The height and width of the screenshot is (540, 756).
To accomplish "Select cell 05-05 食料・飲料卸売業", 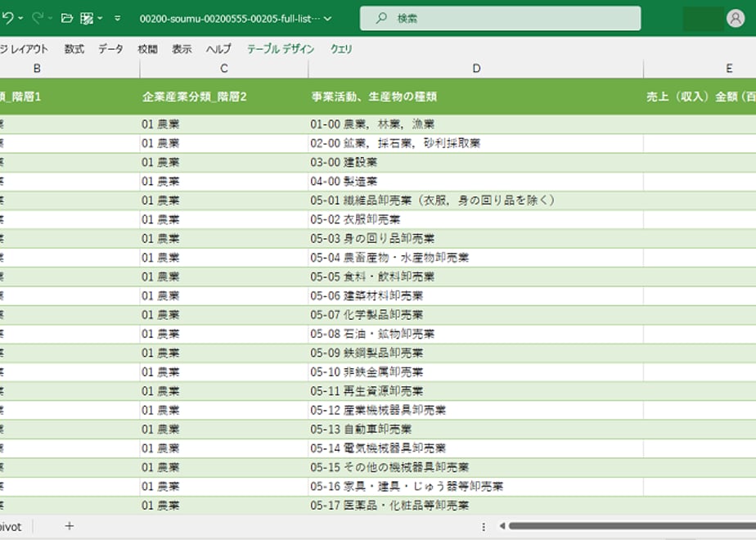I will click(x=476, y=277).
